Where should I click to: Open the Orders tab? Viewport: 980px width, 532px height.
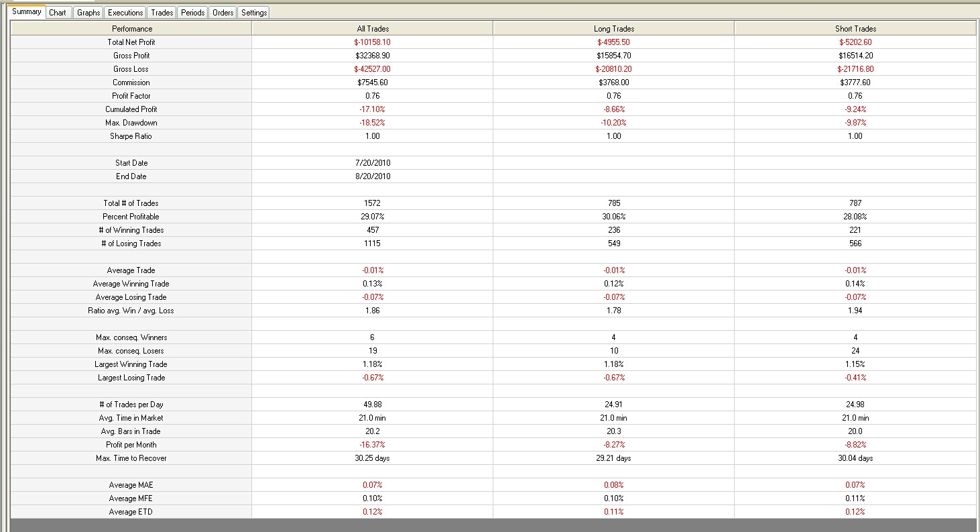223,13
